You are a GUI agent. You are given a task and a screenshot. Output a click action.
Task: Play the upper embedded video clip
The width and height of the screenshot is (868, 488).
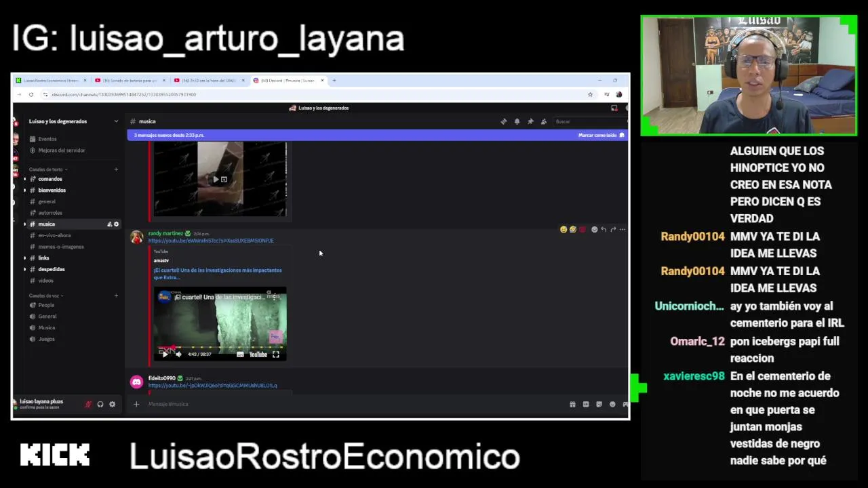tap(216, 180)
